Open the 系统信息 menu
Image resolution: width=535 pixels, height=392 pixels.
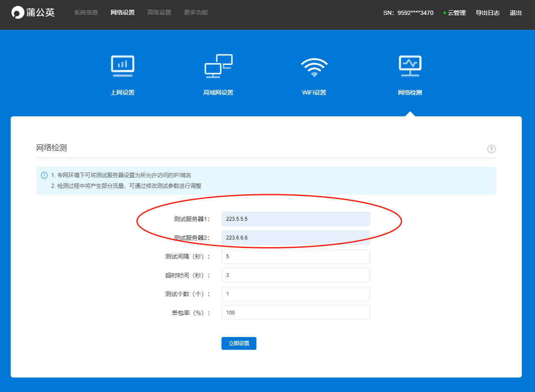(x=86, y=13)
